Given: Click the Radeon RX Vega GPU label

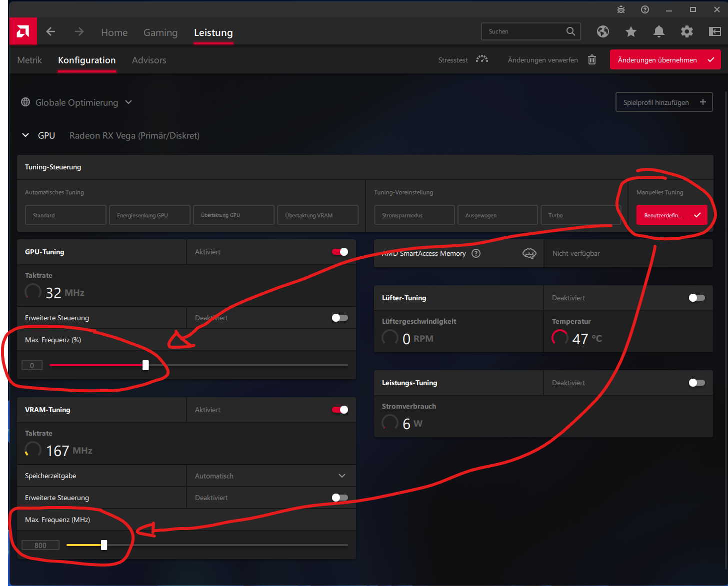Looking at the screenshot, I should click(x=134, y=135).
